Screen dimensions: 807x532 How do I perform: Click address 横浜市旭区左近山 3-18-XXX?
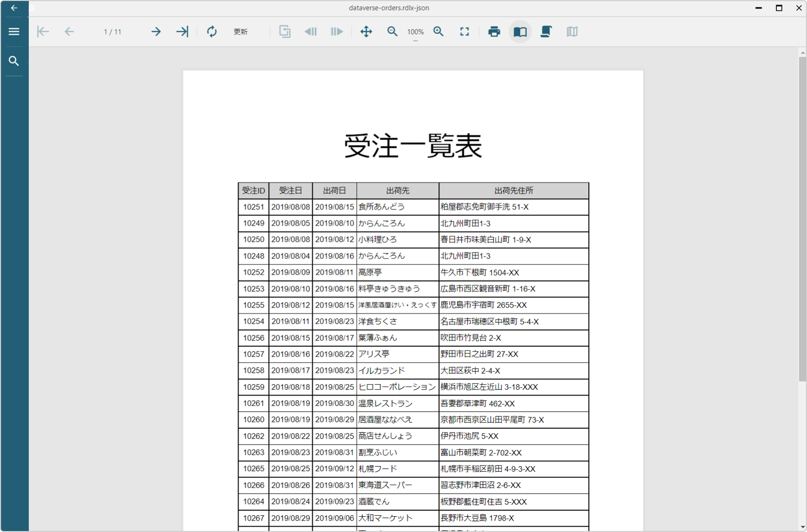(514, 387)
